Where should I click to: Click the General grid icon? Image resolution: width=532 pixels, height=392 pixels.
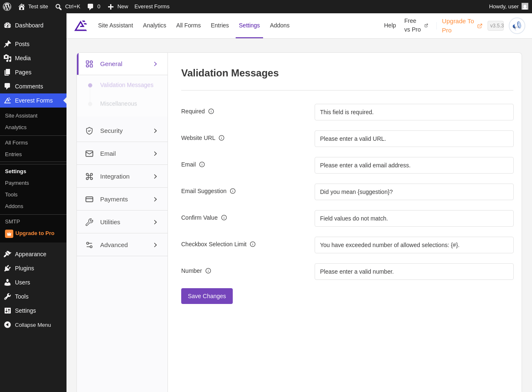pos(89,64)
